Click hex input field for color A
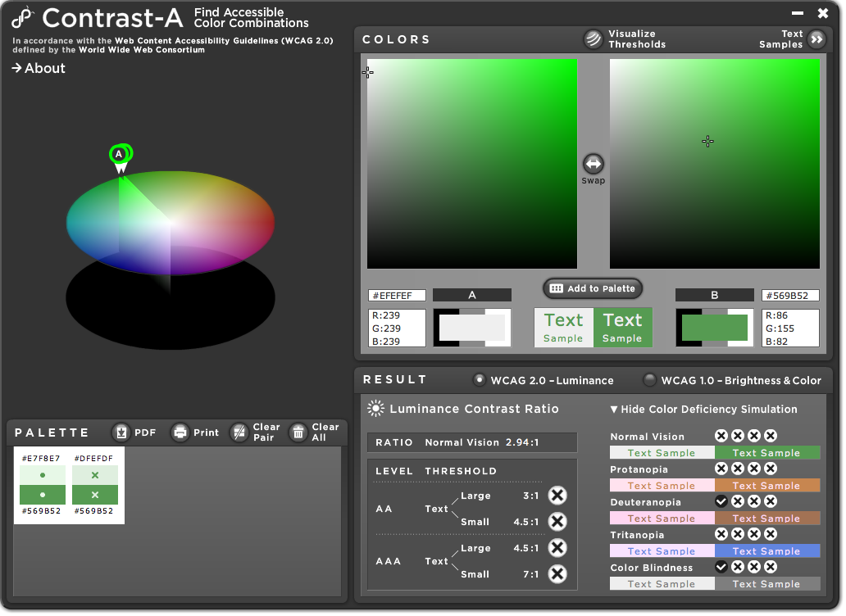Image resolution: width=846 pixels, height=616 pixels. (x=397, y=296)
